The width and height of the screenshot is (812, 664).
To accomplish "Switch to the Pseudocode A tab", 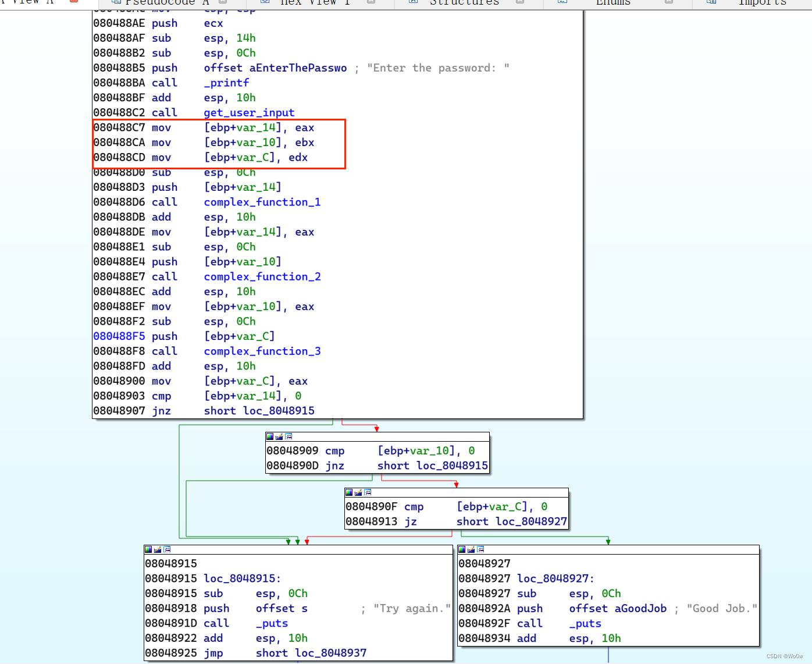I will click(x=167, y=2).
